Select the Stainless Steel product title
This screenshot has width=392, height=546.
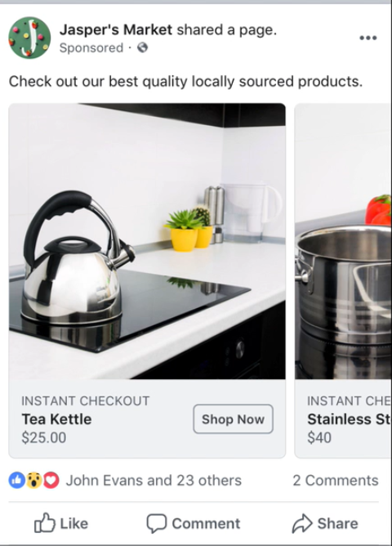(x=349, y=419)
